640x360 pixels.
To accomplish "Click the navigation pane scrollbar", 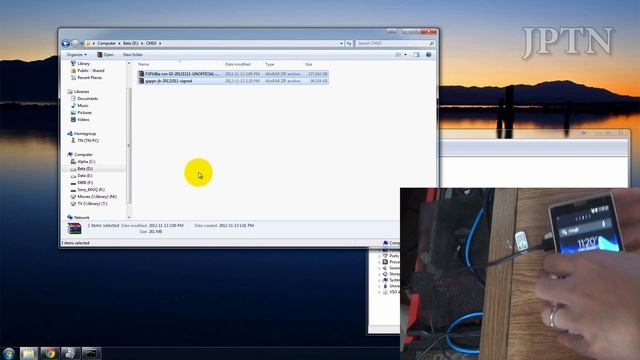I will (x=129, y=145).
